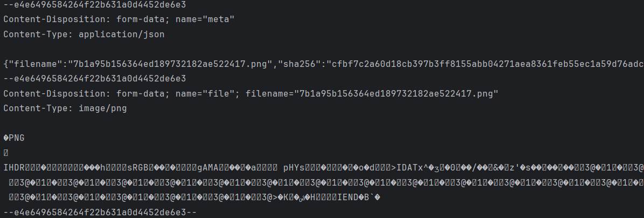
Task: Click the .png filename value inside the JSON line
Action: (x=170, y=64)
